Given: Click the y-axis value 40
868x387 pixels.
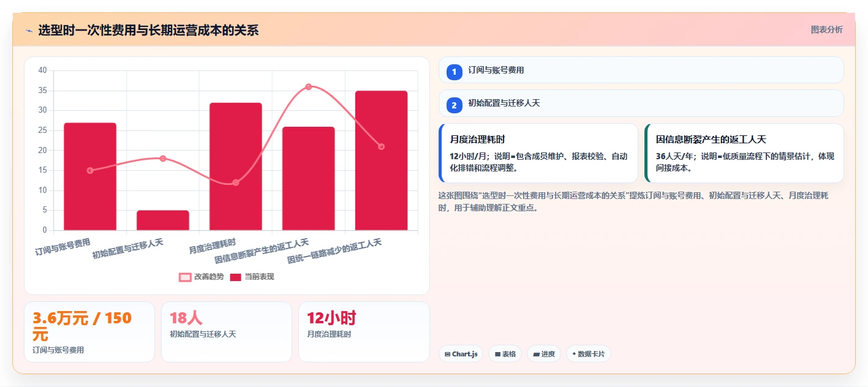Looking at the screenshot, I should (42, 70).
